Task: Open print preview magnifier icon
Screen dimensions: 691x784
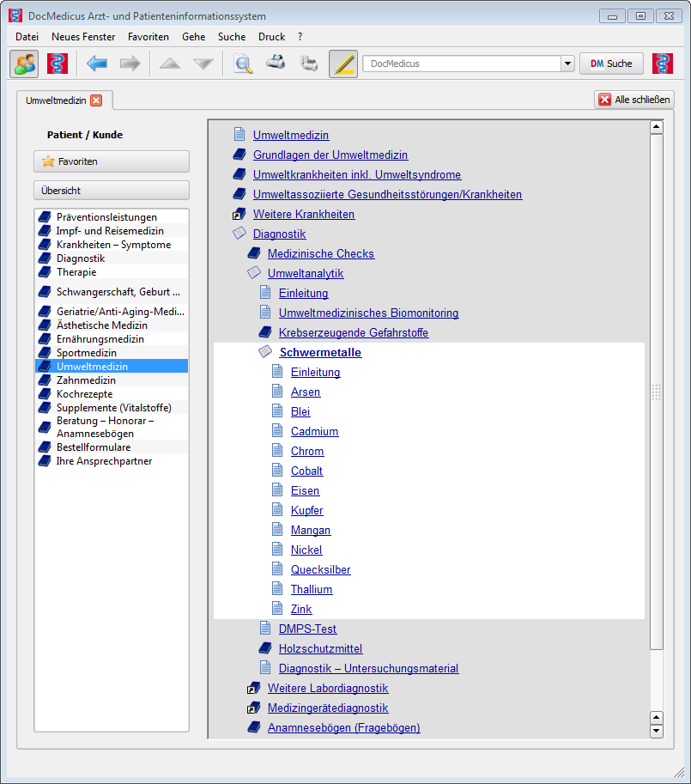Action: 243,64
